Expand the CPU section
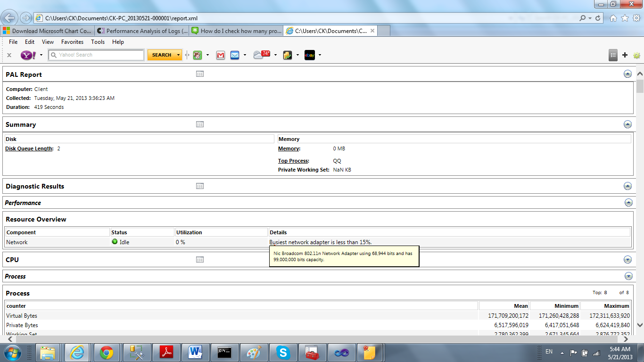This screenshot has height=362, width=644. click(627, 259)
